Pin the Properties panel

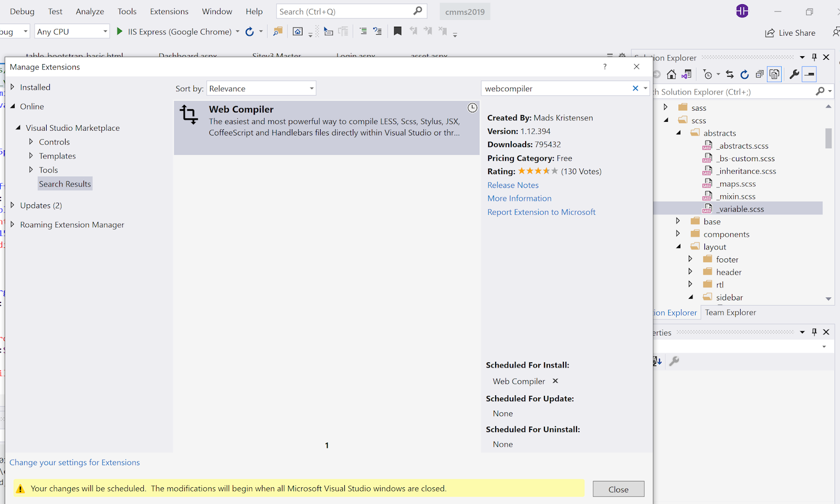(814, 332)
